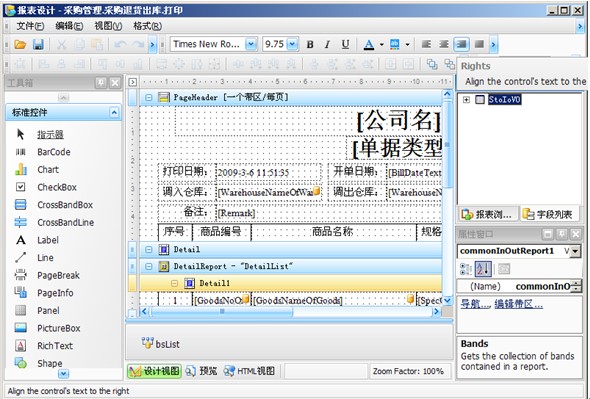This screenshot has height=399, width=590.
Task: Click the 导航... link
Action: pos(475,304)
